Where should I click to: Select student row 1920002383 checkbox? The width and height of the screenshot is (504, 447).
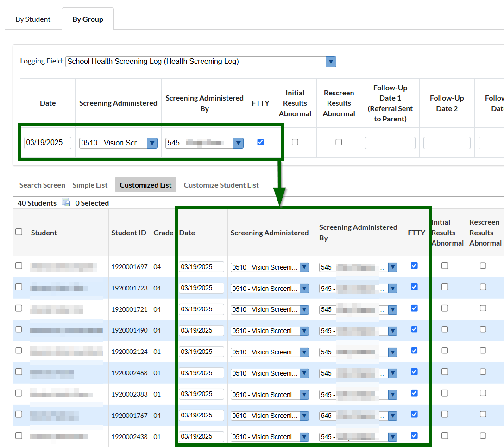(x=19, y=393)
